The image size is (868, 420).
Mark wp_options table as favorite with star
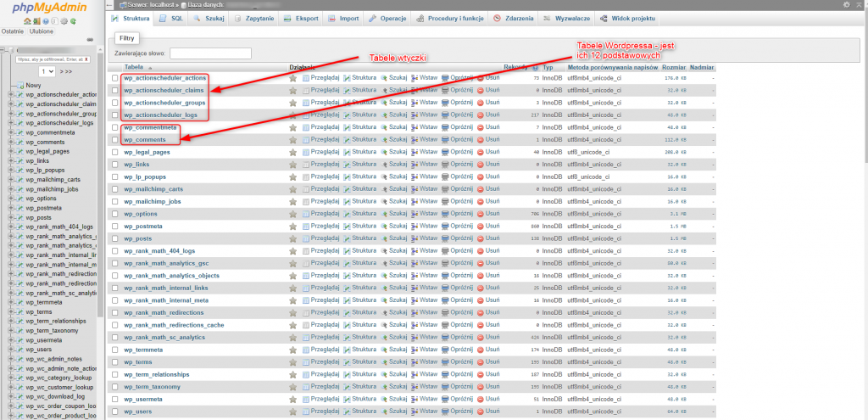coord(293,214)
